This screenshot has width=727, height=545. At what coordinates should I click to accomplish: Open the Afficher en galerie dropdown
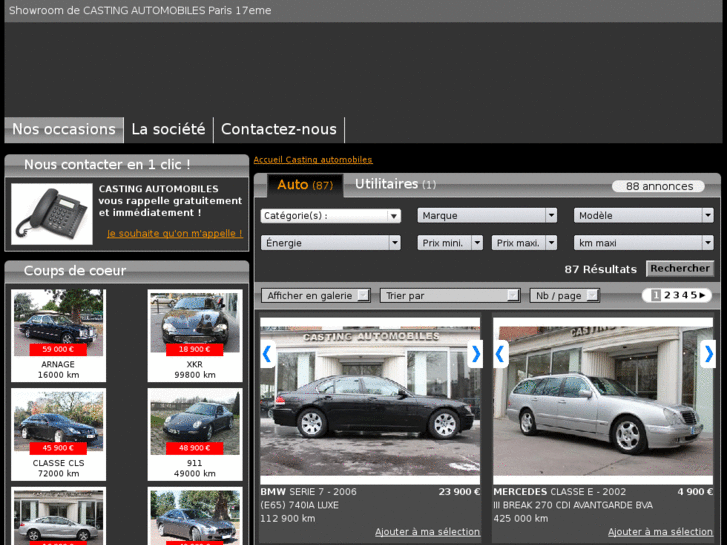click(x=316, y=295)
